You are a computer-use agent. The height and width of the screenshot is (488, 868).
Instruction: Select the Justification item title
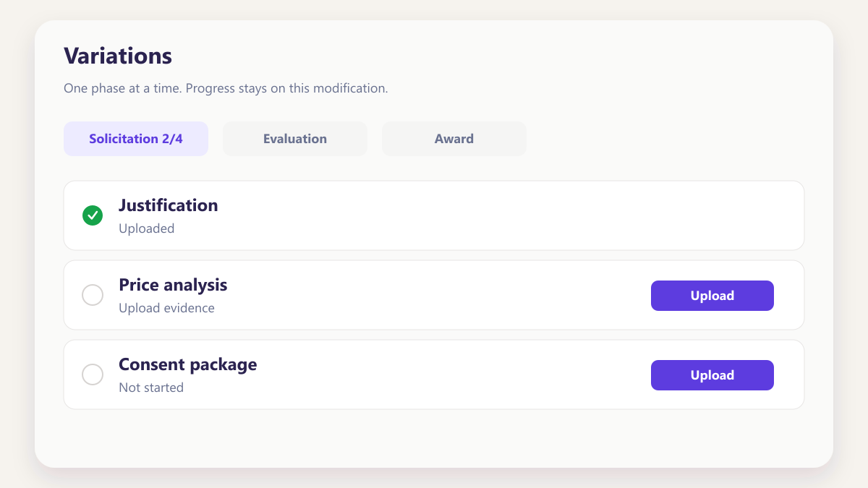[x=169, y=205]
